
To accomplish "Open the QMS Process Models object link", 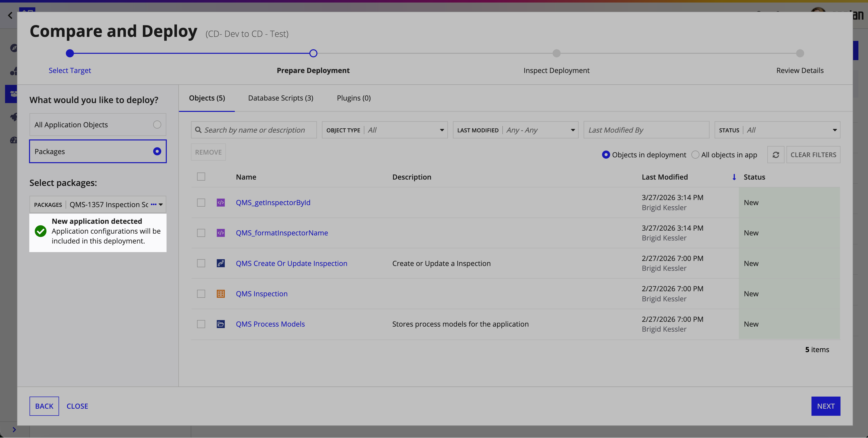I will click(x=270, y=324).
